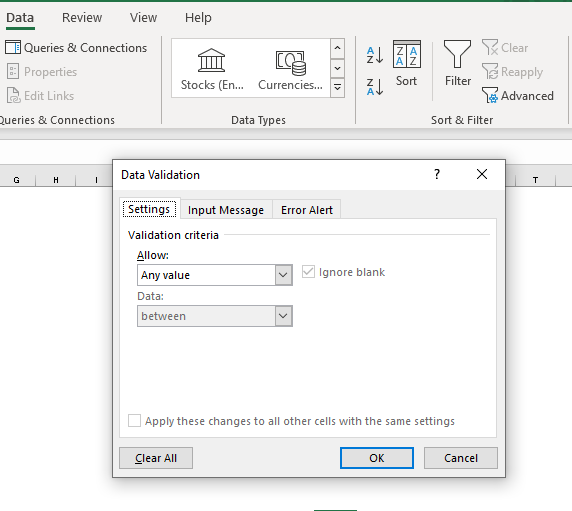
Task: Open the Input Message tab
Action: pyautogui.click(x=226, y=210)
